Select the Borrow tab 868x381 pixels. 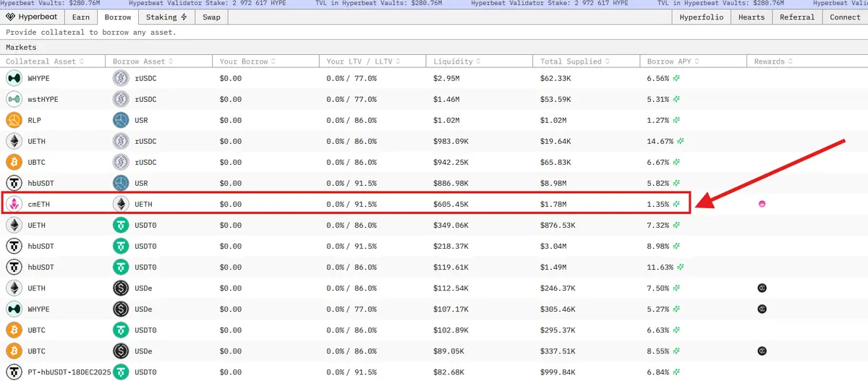(x=118, y=17)
